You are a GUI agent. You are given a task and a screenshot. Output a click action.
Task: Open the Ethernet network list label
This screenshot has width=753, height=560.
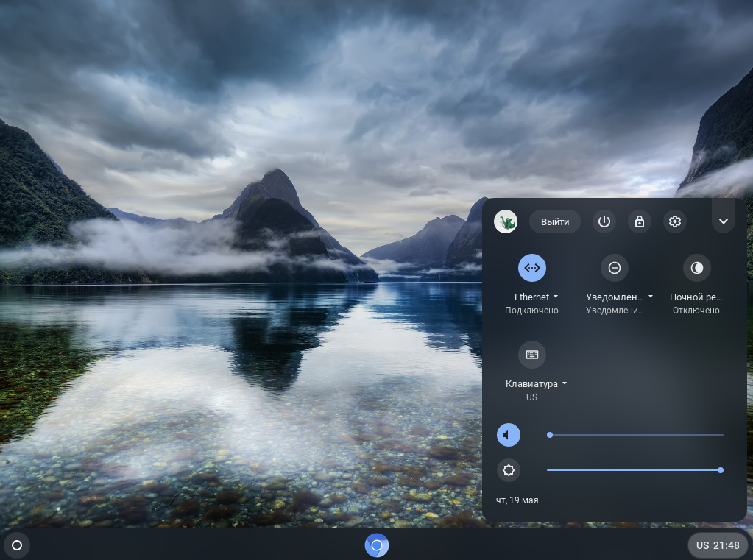point(536,297)
